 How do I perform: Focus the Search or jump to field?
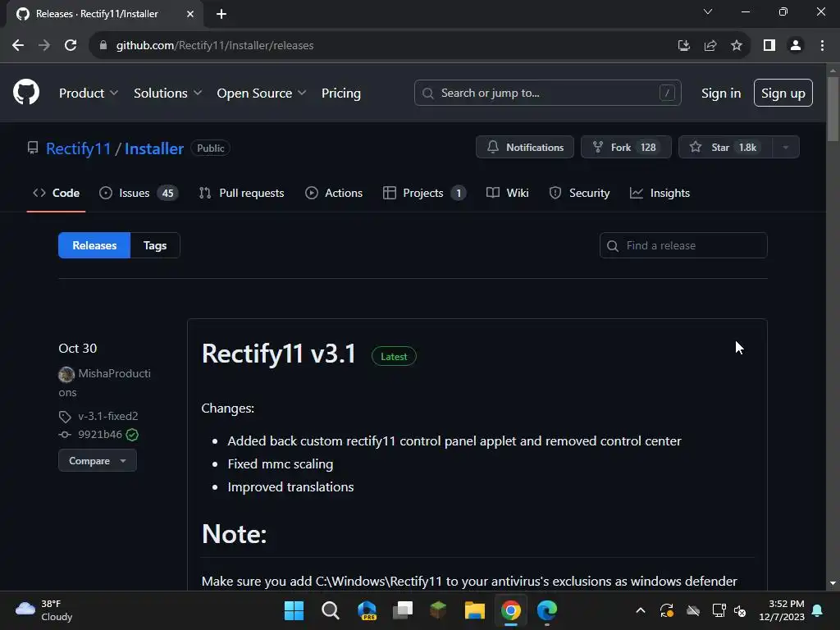pos(547,94)
